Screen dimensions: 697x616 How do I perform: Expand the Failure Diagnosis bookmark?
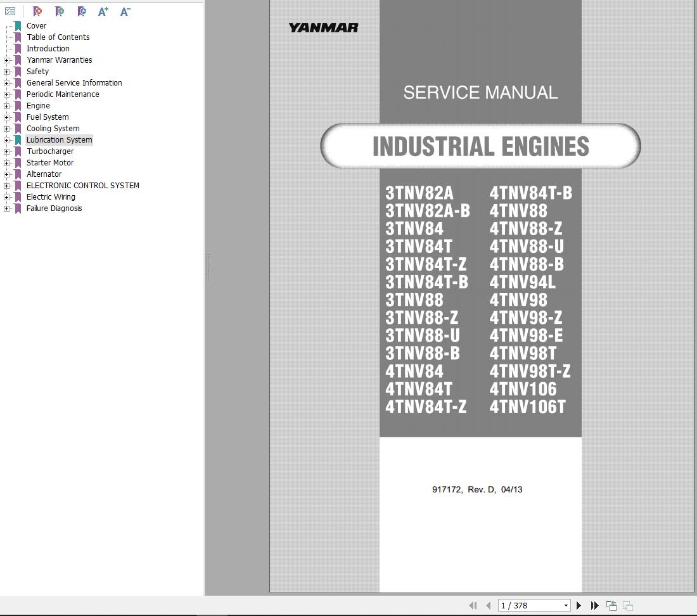(6, 209)
